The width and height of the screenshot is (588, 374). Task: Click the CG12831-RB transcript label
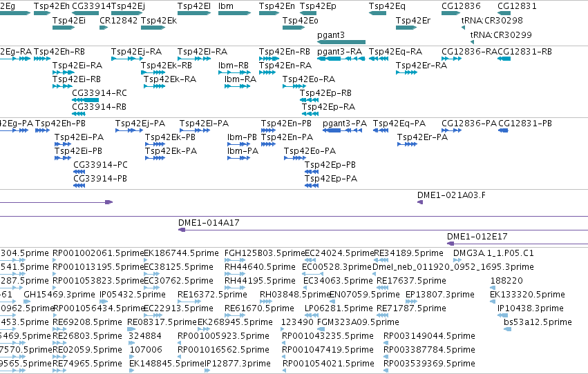click(x=525, y=51)
